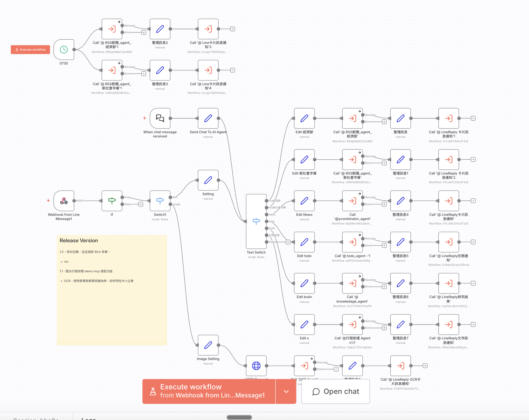
Task: Open the When chat message received trigger
Action: (x=160, y=118)
